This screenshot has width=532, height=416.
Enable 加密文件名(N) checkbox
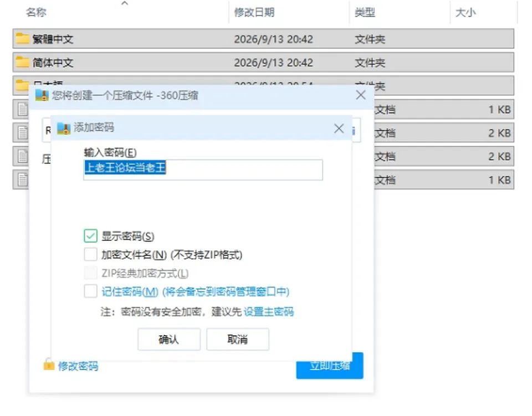click(90, 254)
